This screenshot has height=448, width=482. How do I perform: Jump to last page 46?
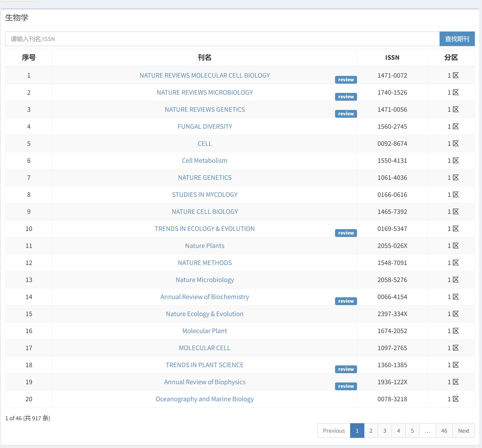444,431
